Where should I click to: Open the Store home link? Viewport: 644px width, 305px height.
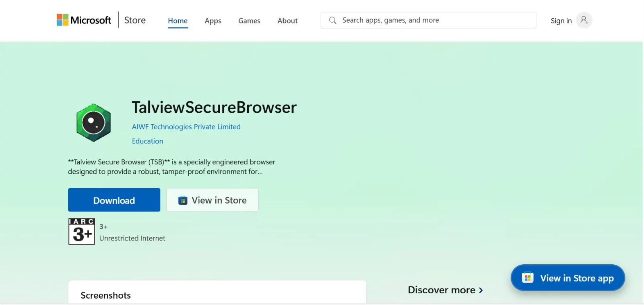click(x=135, y=20)
